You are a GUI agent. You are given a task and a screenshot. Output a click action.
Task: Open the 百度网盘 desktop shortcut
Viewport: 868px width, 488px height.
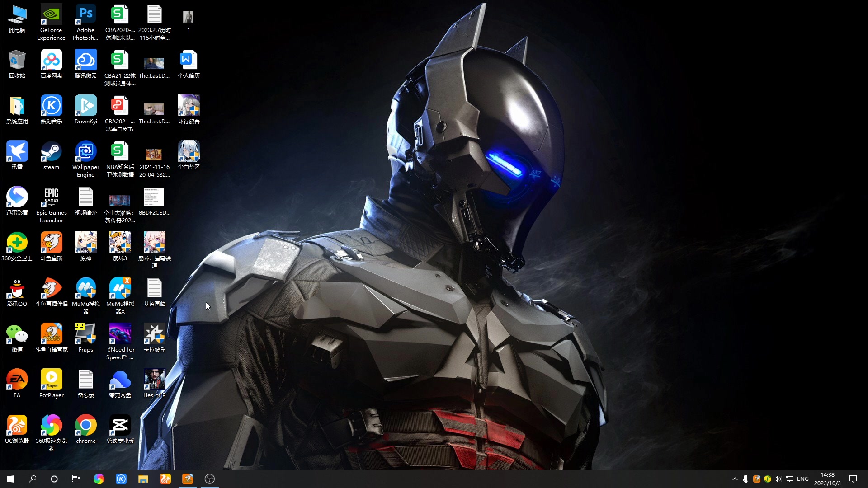click(x=52, y=65)
